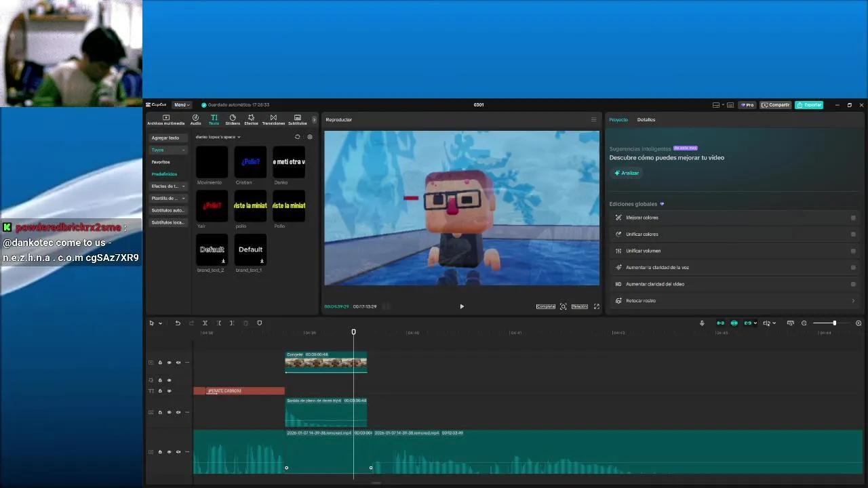Toggle auto snapping in timeline
Image resolution: width=868 pixels, height=488 pixels.
(734, 323)
